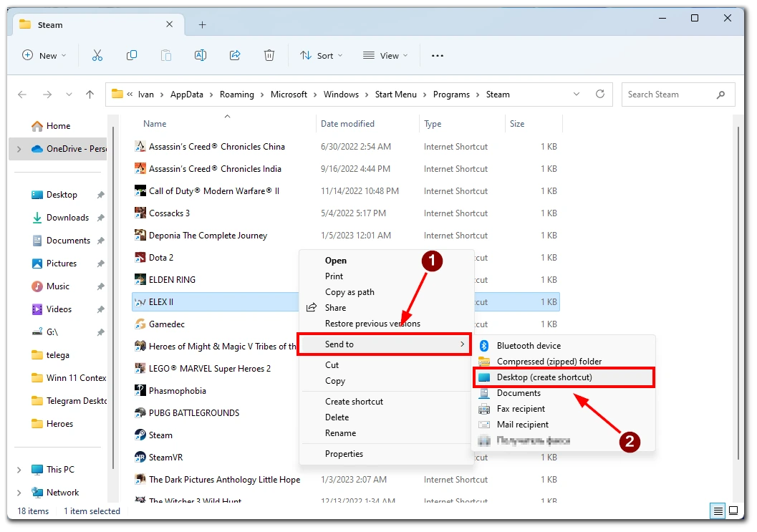The height and width of the screenshot is (532, 757).
Task: Click the Gamedec shortcut icon
Action: point(140,324)
